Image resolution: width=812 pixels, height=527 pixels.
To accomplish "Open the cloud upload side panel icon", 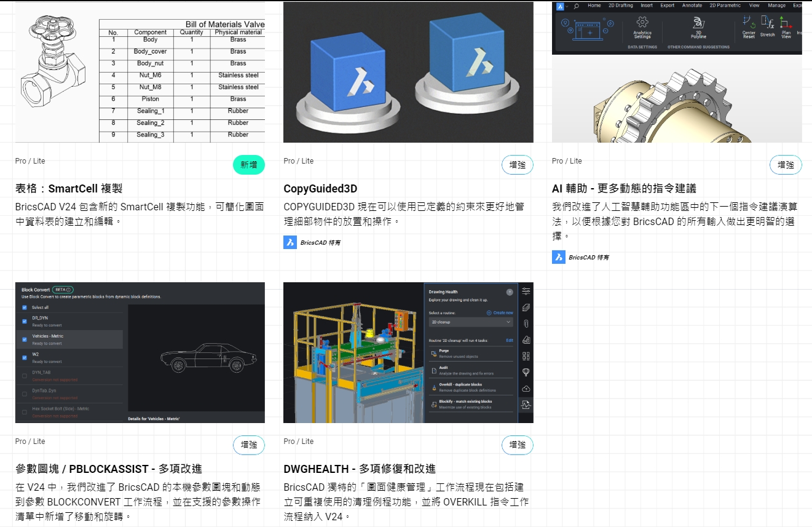I will click(x=526, y=389).
